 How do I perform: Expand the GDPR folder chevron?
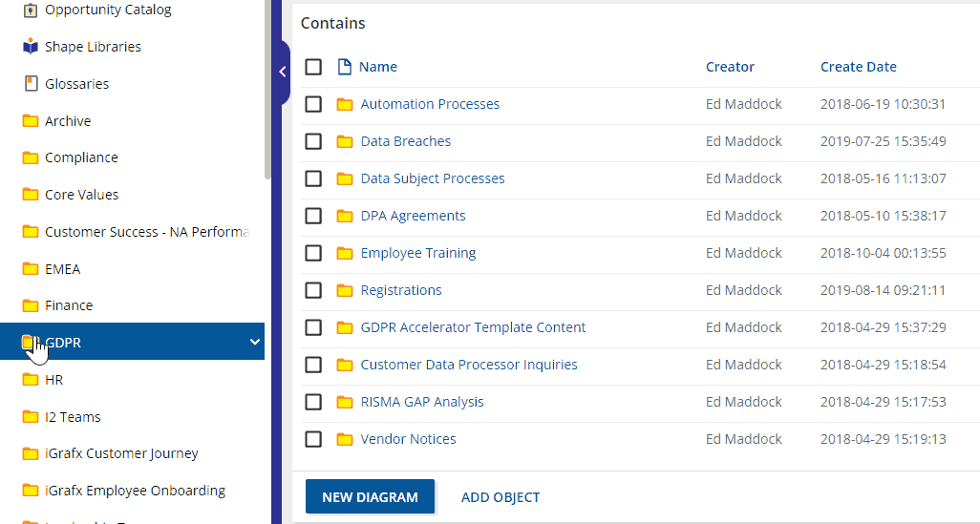(x=254, y=342)
